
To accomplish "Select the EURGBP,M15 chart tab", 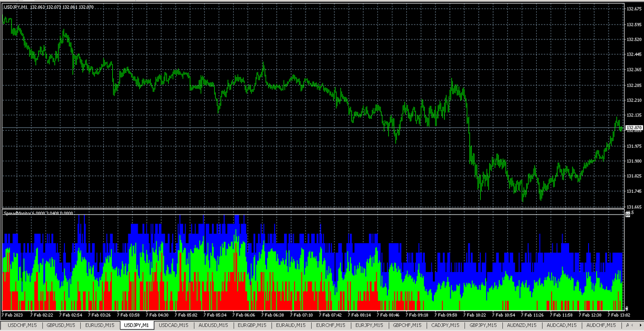I will 253,326.
